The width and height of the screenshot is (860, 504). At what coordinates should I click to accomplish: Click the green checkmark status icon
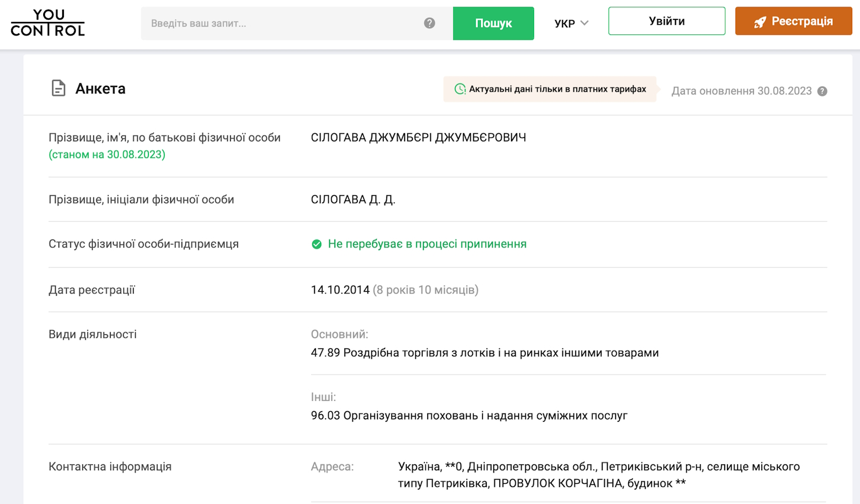[x=316, y=244]
